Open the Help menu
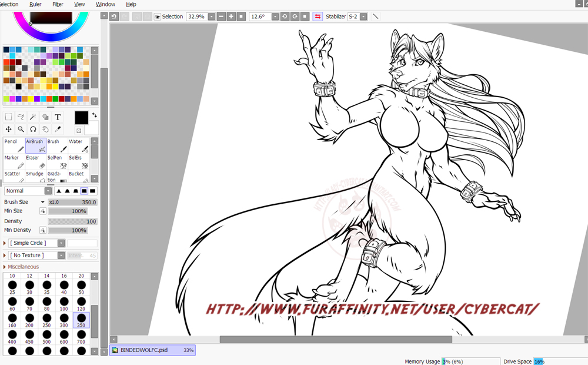 coord(131,4)
